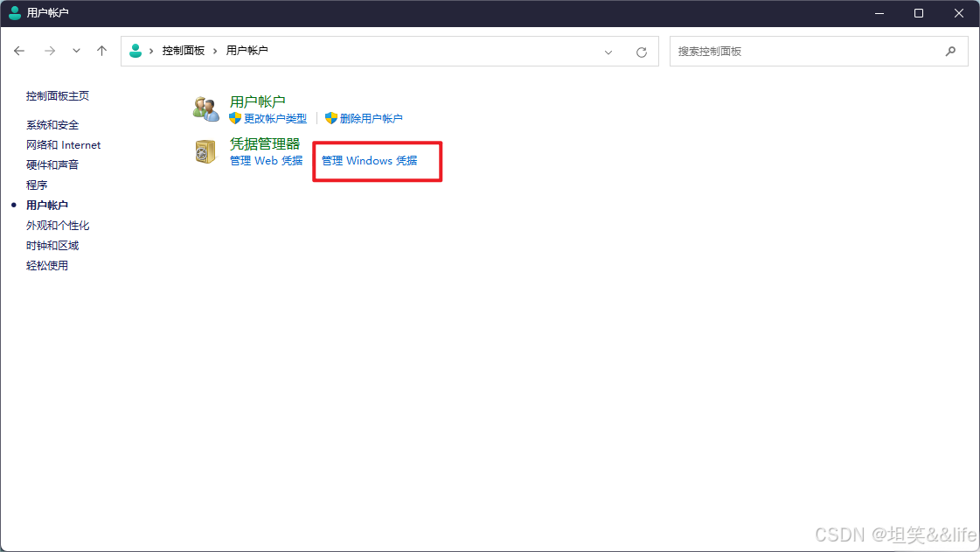Click 管理 Web 凭据 link
Viewport: 980px width, 552px height.
(x=267, y=161)
